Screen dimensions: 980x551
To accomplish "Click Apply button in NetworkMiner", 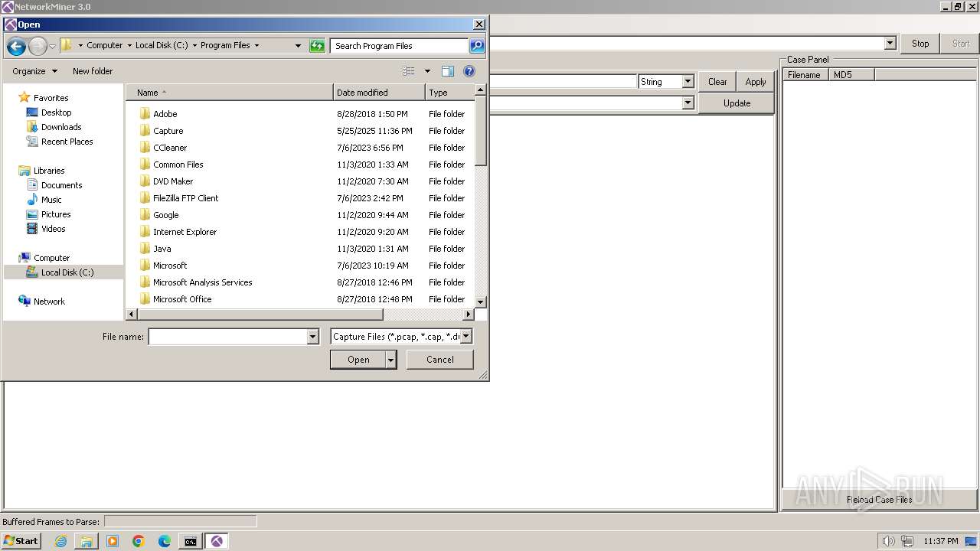I will (x=756, y=82).
